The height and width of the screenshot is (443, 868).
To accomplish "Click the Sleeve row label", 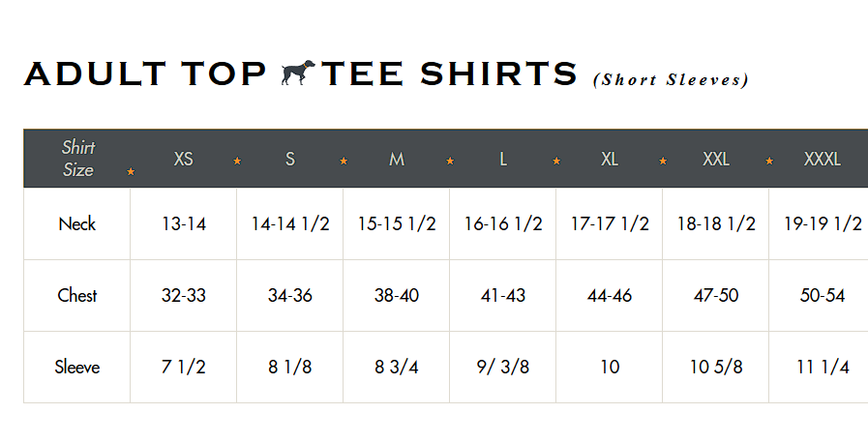I will point(77,367).
